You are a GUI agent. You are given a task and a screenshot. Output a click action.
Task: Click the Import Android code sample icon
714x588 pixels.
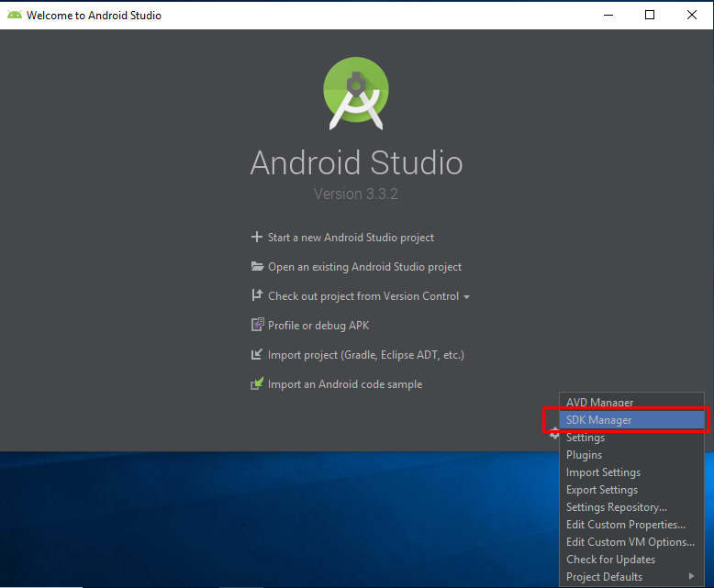pos(257,383)
